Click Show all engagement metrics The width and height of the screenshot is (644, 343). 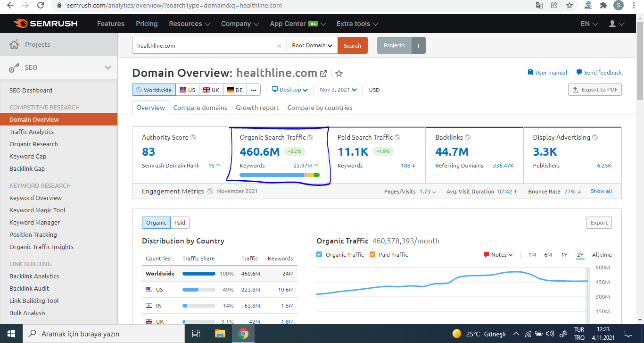coord(601,191)
